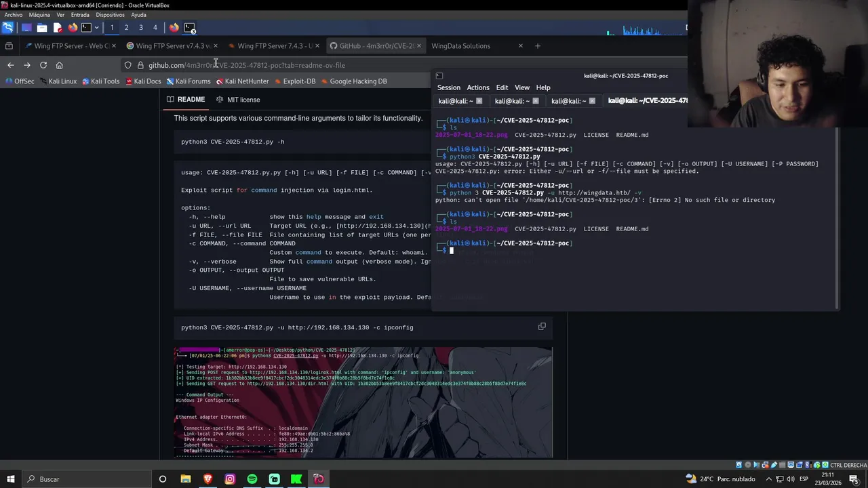
Task: Switch to workspace 3
Action: click(140, 28)
